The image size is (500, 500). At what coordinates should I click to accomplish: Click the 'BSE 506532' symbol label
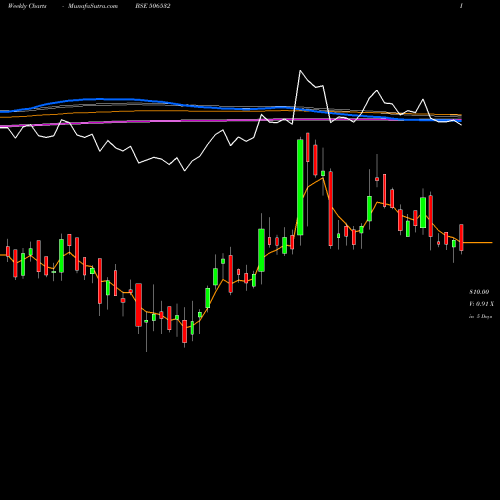pyautogui.click(x=153, y=6)
